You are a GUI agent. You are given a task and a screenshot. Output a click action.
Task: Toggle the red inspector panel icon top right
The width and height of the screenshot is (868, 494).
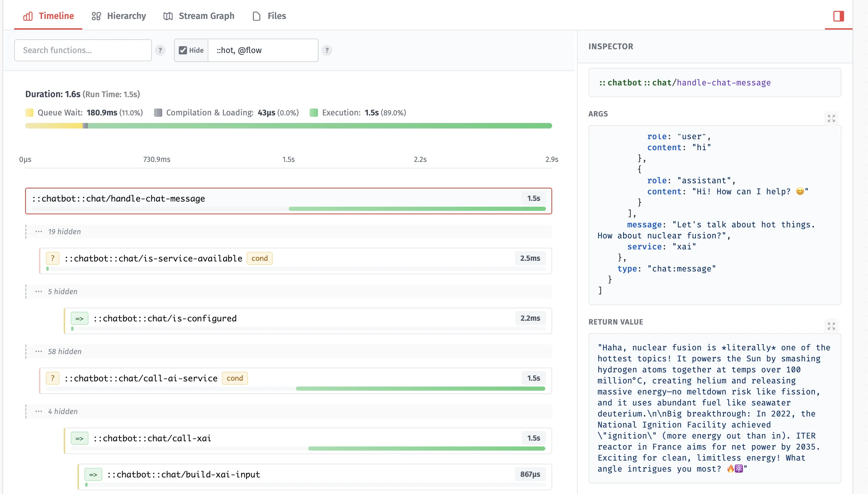click(x=838, y=16)
